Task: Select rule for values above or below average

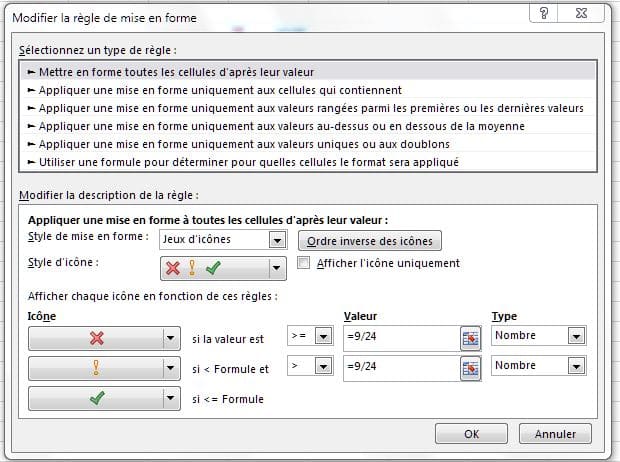Action: 281,126
